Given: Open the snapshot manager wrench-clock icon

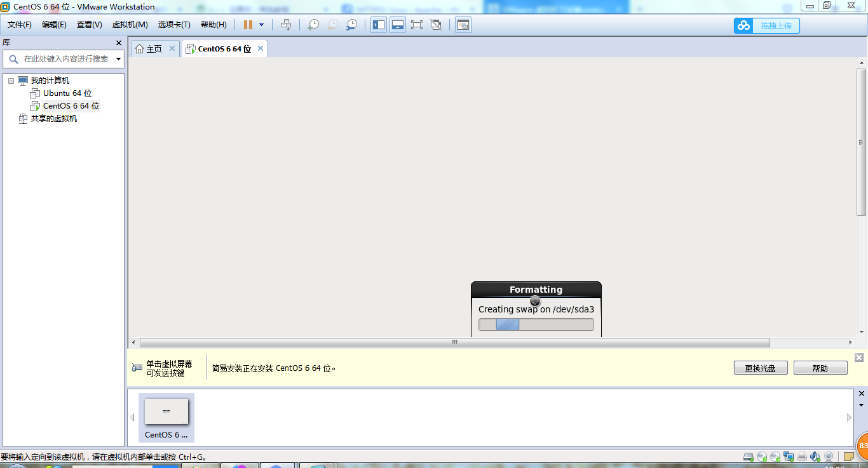Looking at the screenshot, I should coord(351,25).
